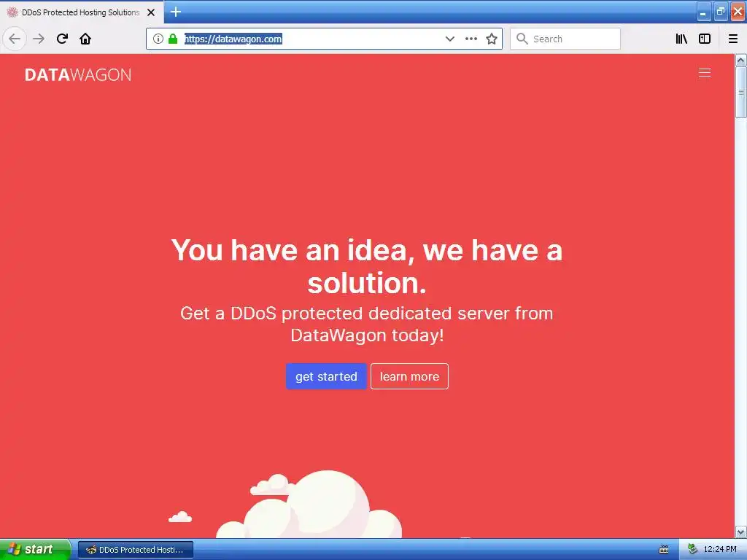Close the DDoS Protected Hosting Solutions tab
747x560 pixels.
[151, 12]
